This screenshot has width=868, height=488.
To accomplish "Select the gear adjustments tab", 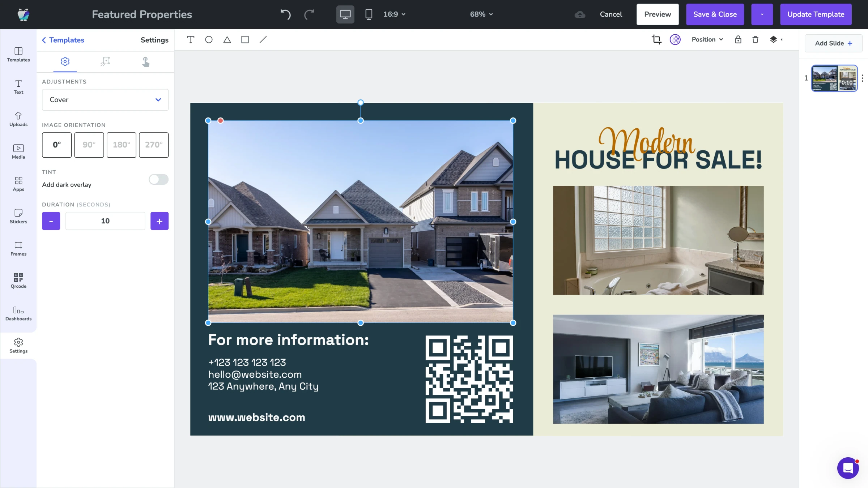I will tap(65, 61).
